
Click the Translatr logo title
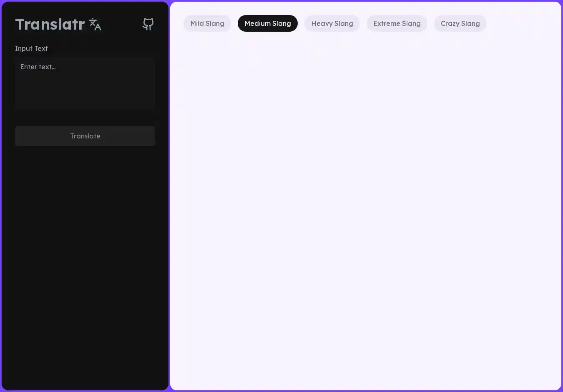(50, 24)
